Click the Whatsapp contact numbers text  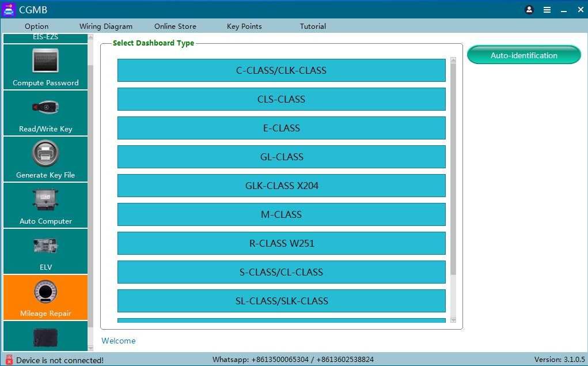tap(293, 360)
